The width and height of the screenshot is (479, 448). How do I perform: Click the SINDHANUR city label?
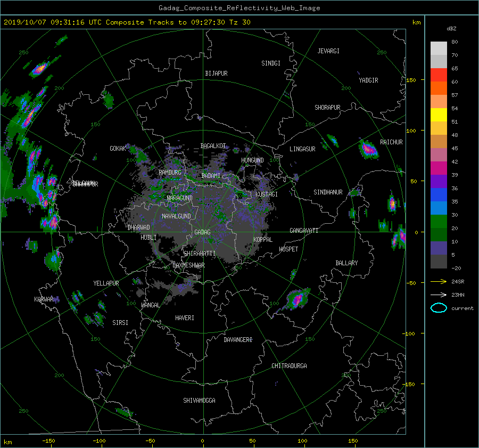pos(328,192)
